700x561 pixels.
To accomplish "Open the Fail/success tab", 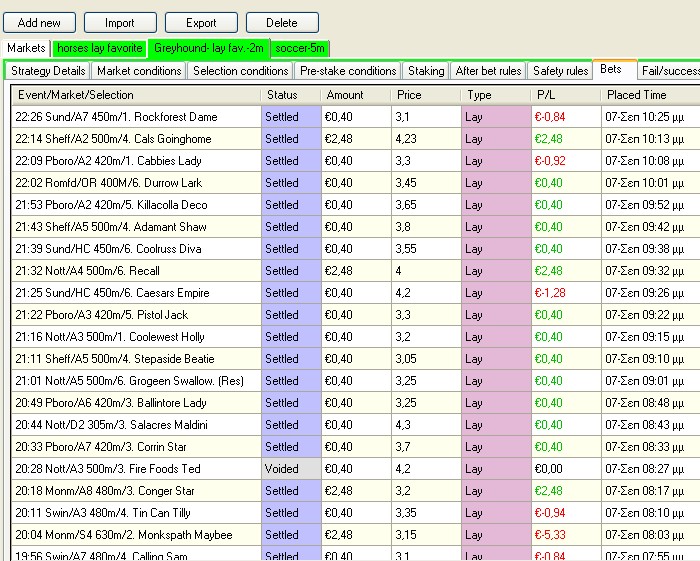I will pos(670,71).
